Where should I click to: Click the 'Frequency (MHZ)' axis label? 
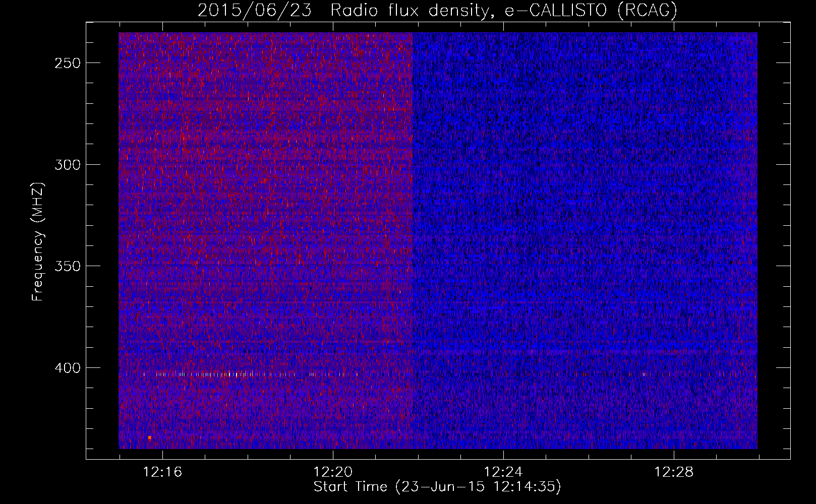(38, 241)
